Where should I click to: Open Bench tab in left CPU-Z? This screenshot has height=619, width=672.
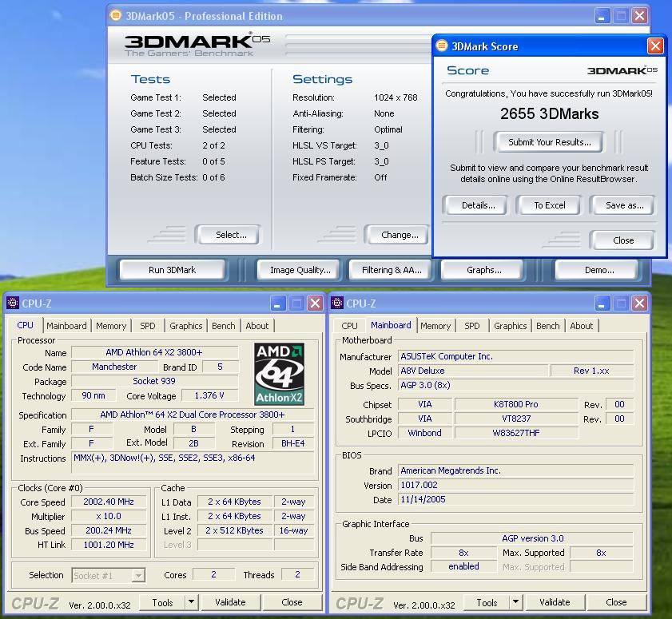tap(223, 326)
